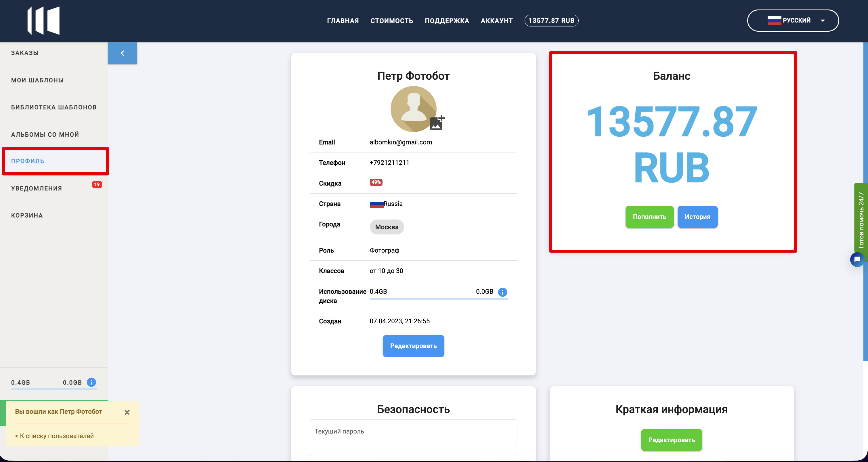Open the АККАУНТ menu item
868x462 pixels.
[x=497, y=20]
